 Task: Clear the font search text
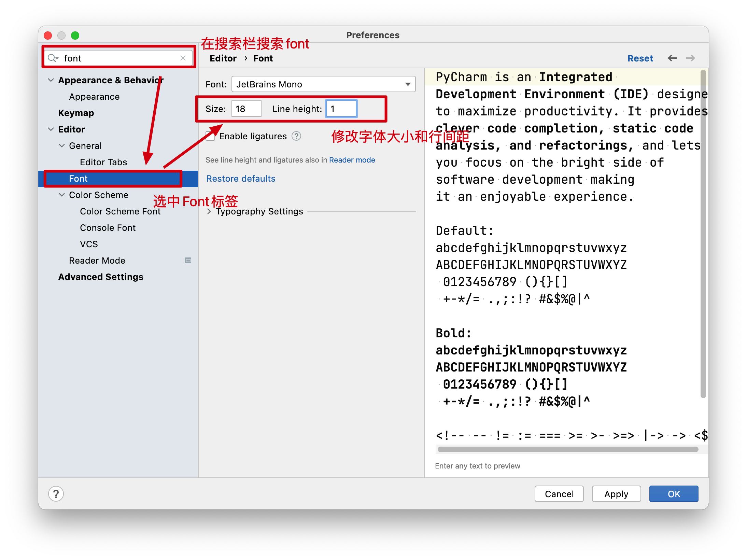pyautogui.click(x=183, y=58)
